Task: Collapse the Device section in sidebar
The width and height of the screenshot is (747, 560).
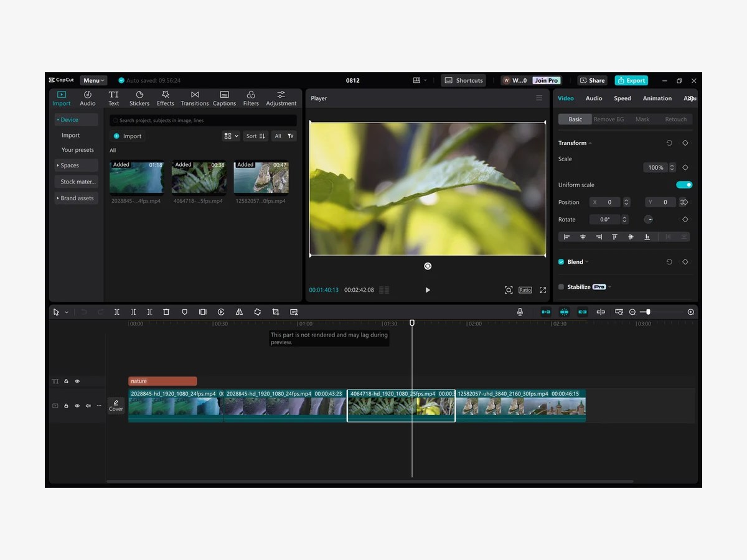Action: coord(76,119)
